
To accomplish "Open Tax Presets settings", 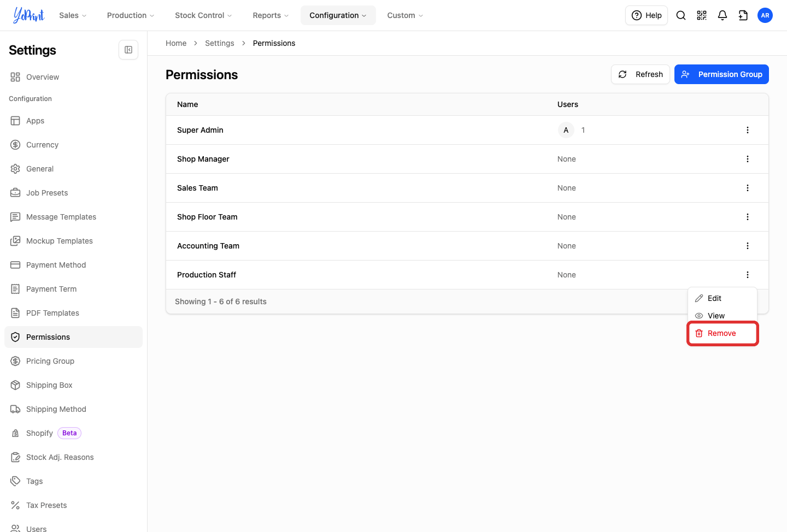I will (x=73, y=505).
